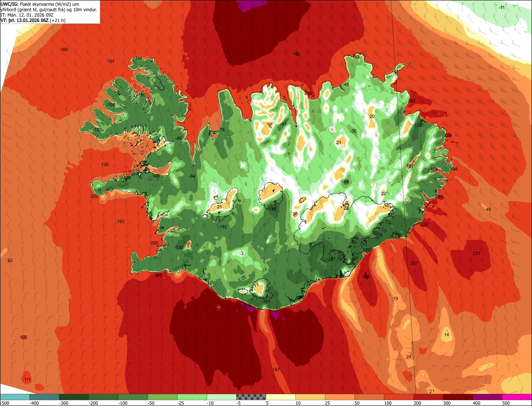
Task: Click the dark green legend swatch between -300 and -200
Action: point(74,397)
